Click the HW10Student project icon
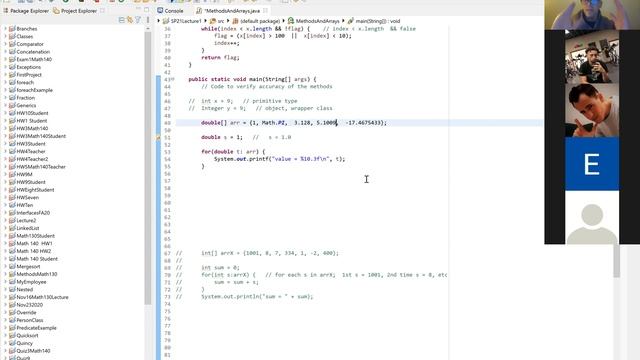The width and height of the screenshot is (640, 360). tap(12, 113)
